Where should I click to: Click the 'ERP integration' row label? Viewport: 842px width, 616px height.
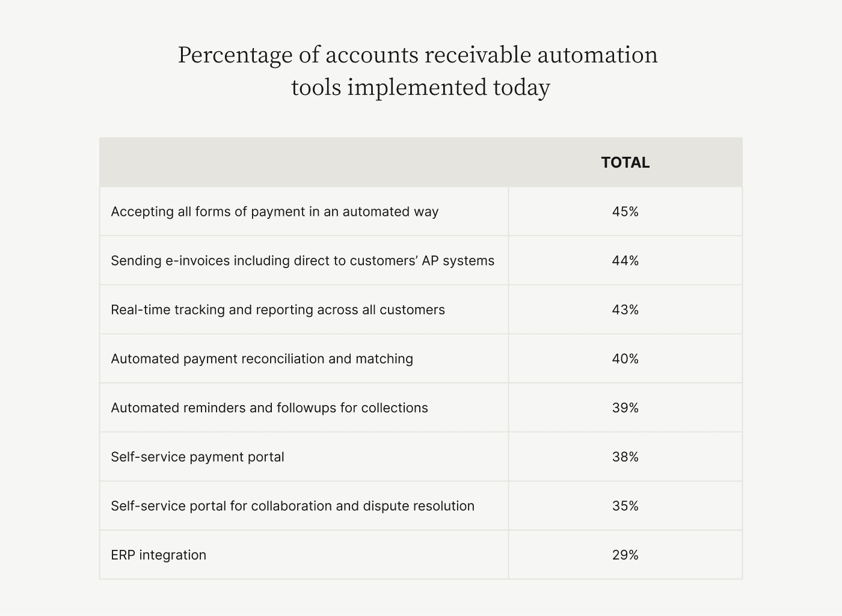(x=158, y=555)
